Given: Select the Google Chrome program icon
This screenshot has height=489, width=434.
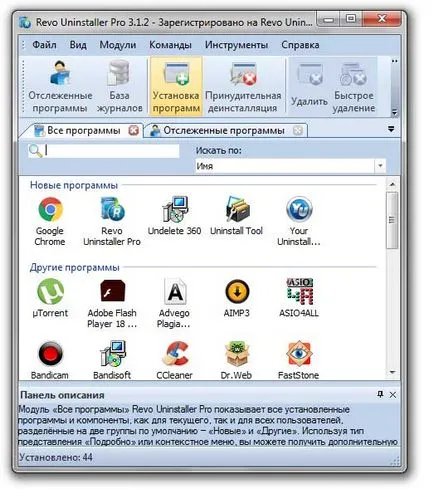Looking at the screenshot, I should pyautogui.click(x=50, y=221).
